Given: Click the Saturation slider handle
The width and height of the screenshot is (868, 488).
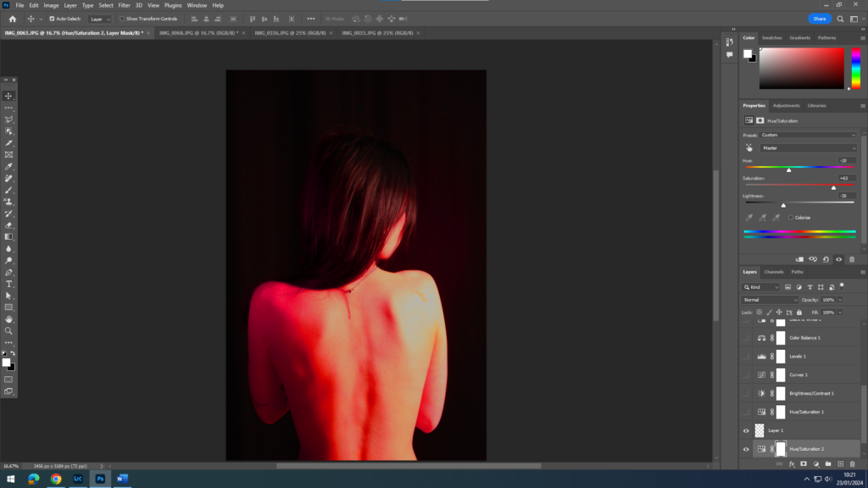Looking at the screenshot, I should [834, 188].
